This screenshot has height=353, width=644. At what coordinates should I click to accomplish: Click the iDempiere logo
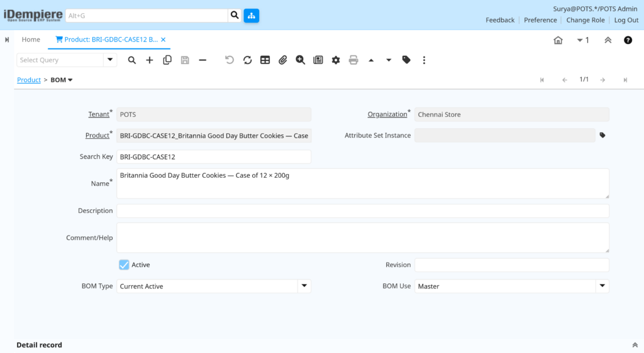coord(33,16)
